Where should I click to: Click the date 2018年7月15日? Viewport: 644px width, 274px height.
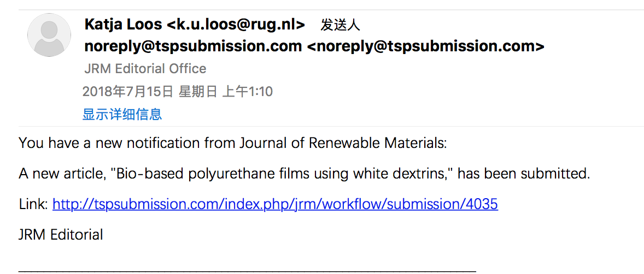coord(128,92)
